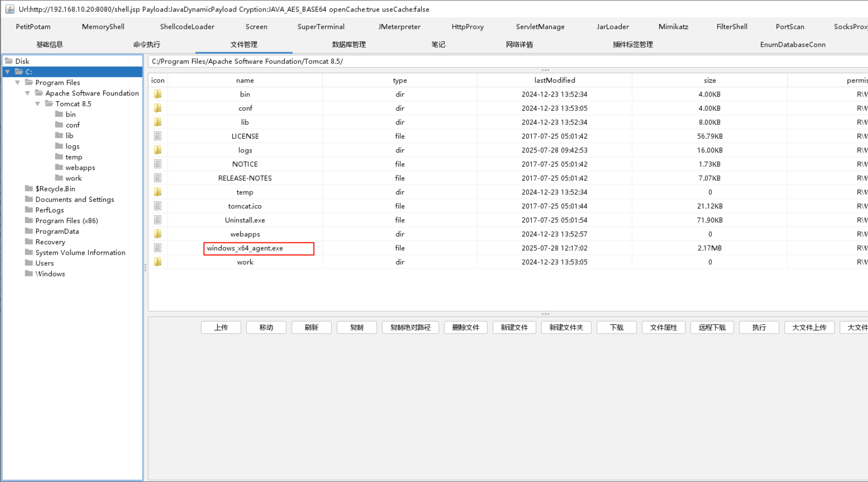The width and height of the screenshot is (868, 482).
Task: Click the folder icon of the webapps row
Action: [158, 234]
